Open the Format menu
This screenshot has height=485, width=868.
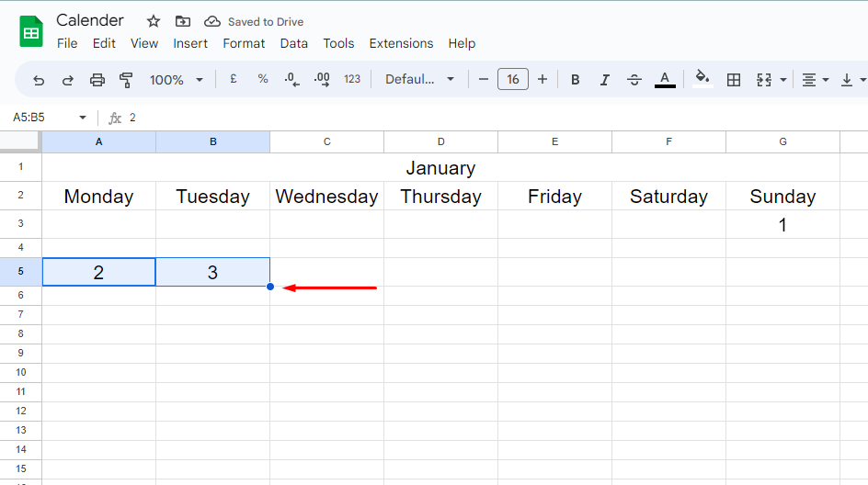click(244, 43)
